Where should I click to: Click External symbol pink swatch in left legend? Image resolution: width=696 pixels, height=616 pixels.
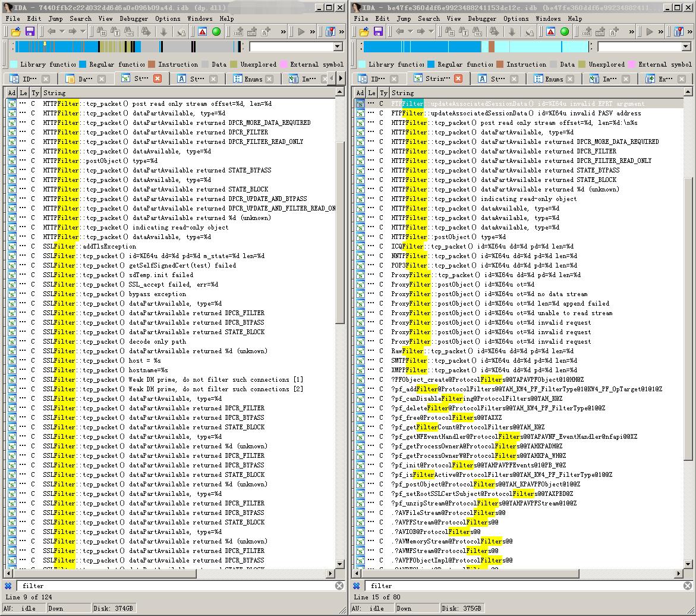coord(283,64)
